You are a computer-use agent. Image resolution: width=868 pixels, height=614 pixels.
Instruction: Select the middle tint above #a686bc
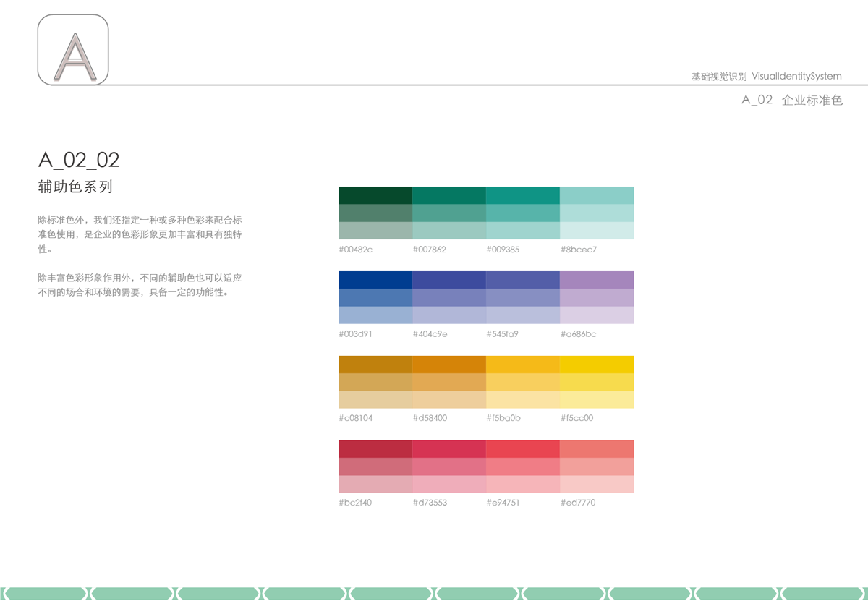tap(597, 297)
